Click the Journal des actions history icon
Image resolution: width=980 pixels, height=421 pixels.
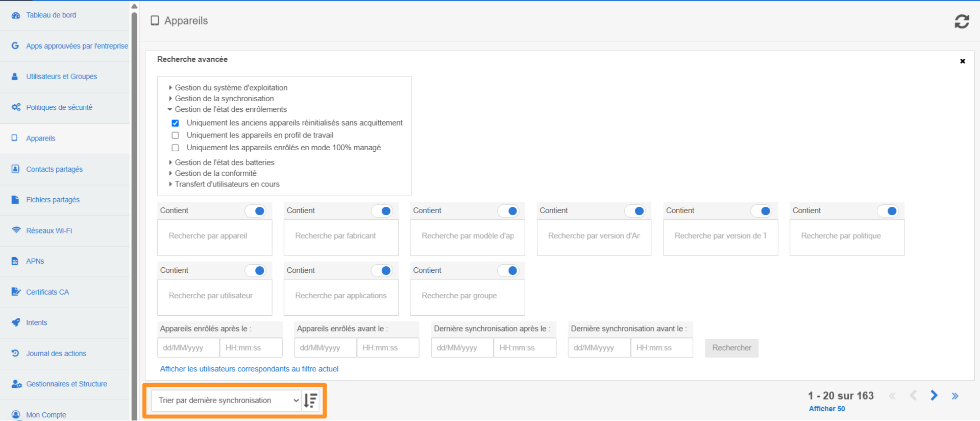(x=16, y=353)
